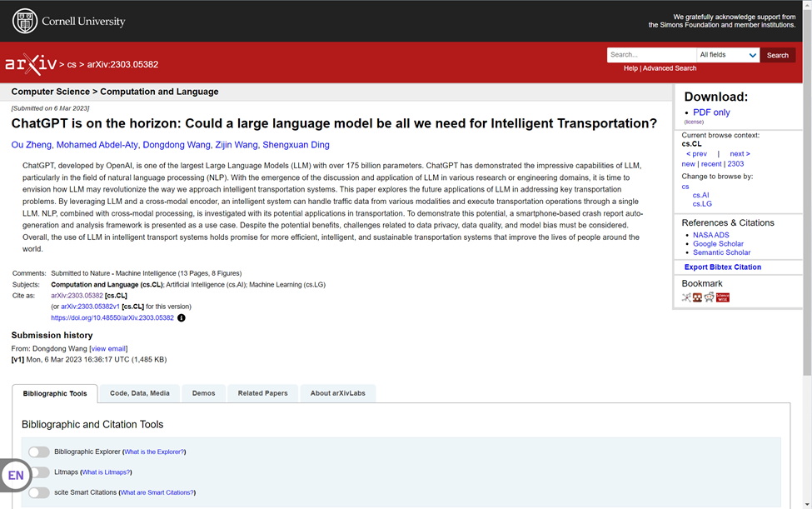This screenshot has width=812, height=509.
Task: Bookmark with the ScienceWISE icon
Action: point(722,297)
